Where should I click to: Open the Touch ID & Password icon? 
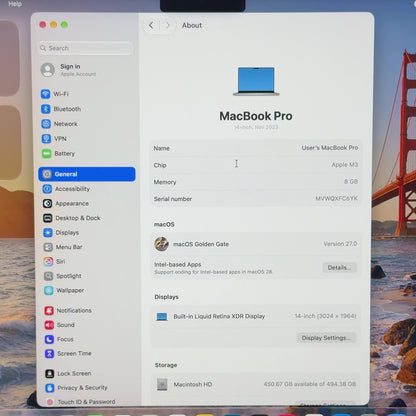tap(50, 402)
